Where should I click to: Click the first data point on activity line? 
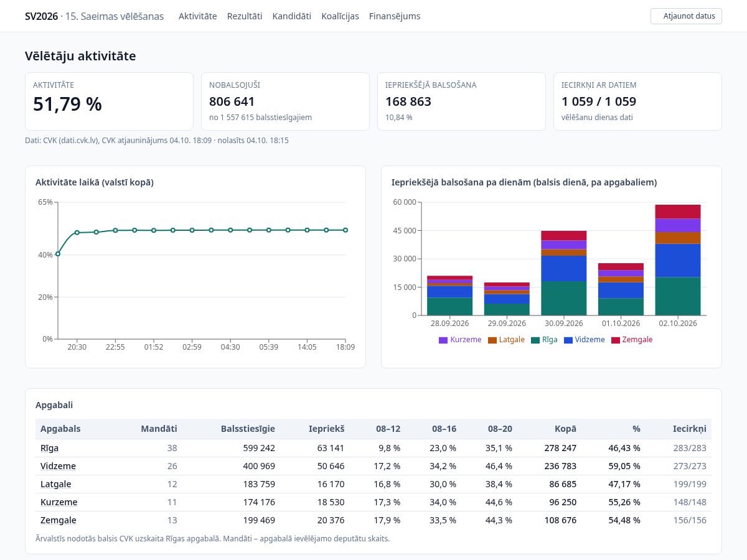pyautogui.click(x=58, y=254)
